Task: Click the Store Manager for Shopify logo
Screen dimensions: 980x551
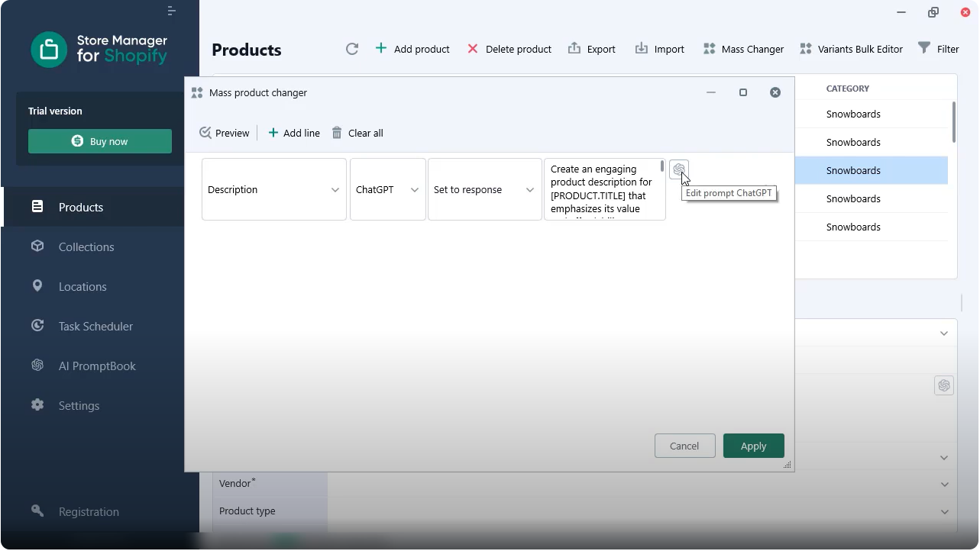Action: click(x=99, y=50)
